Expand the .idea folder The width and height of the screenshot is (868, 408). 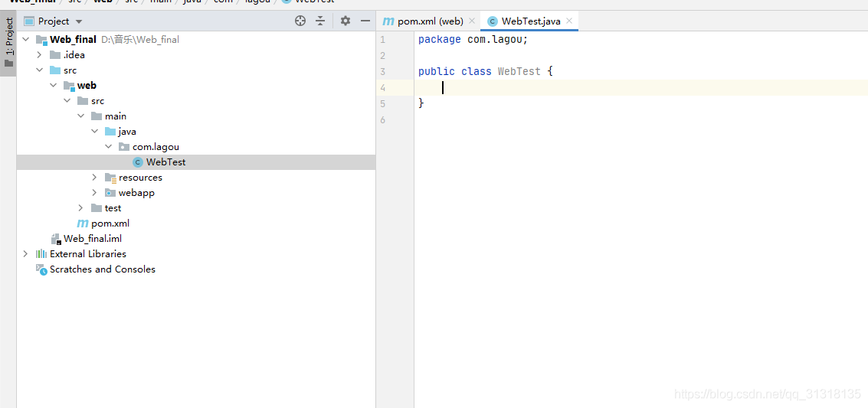pyautogui.click(x=40, y=55)
